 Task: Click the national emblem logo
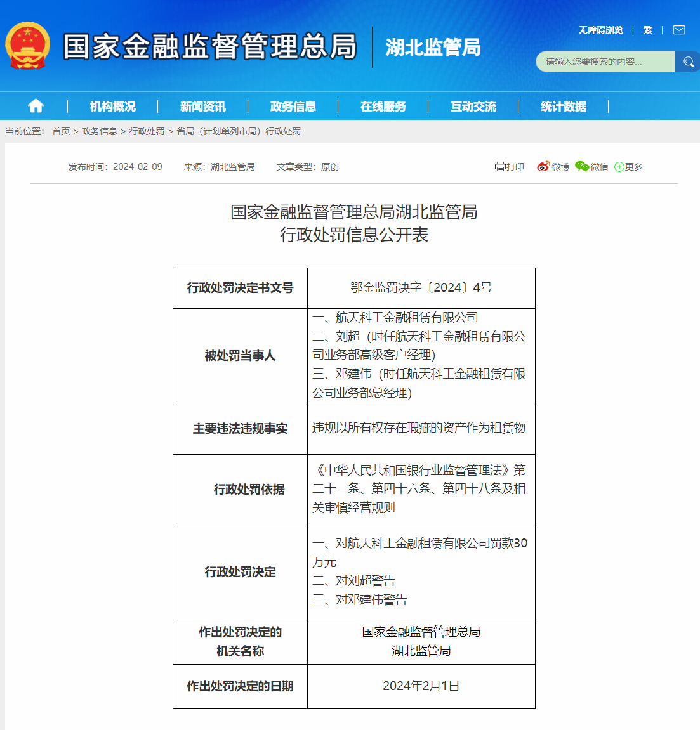[x=27, y=46]
